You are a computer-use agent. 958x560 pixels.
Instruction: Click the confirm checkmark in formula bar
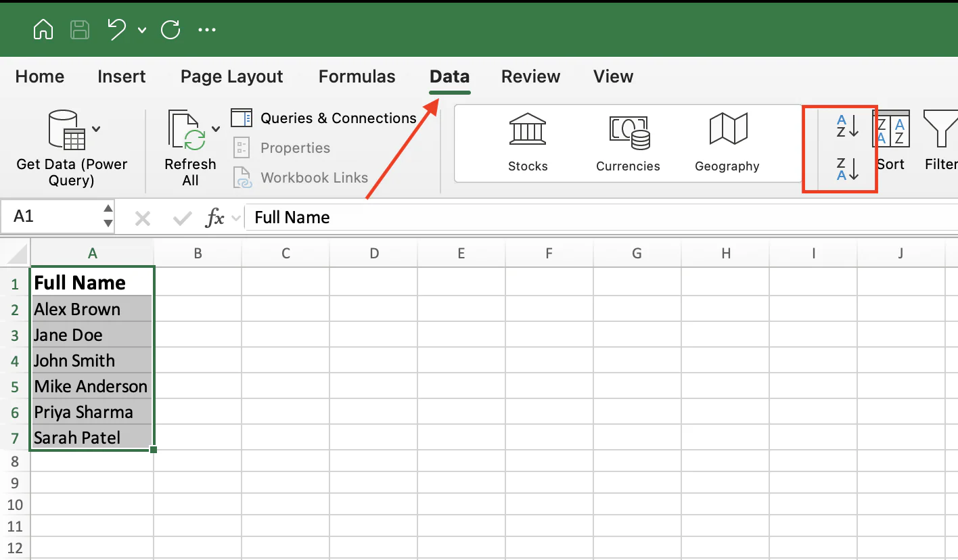click(x=183, y=218)
